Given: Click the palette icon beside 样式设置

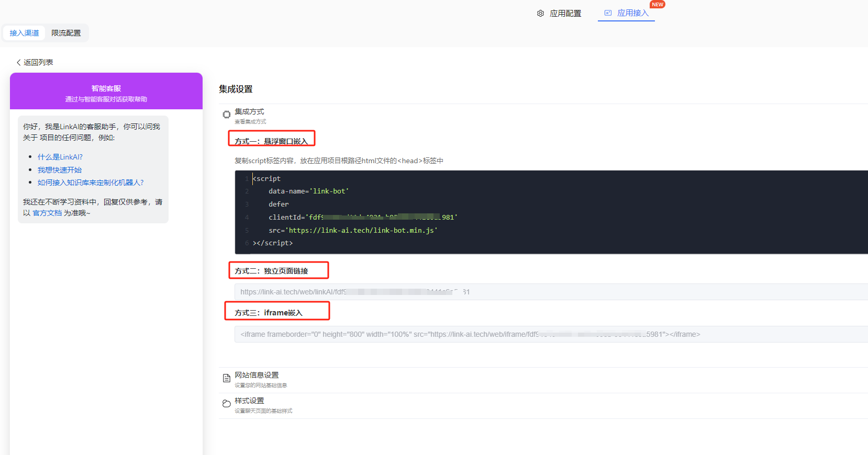Looking at the screenshot, I should pyautogui.click(x=227, y=404).
